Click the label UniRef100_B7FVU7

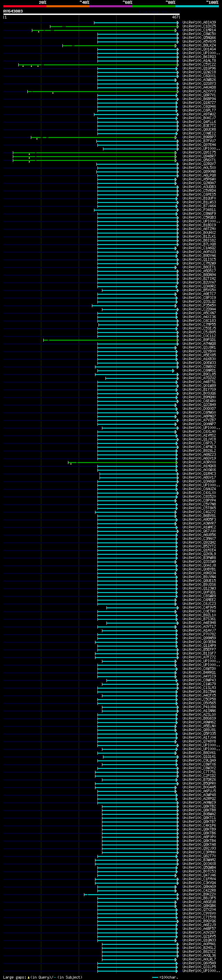click(x=199, y=141)
